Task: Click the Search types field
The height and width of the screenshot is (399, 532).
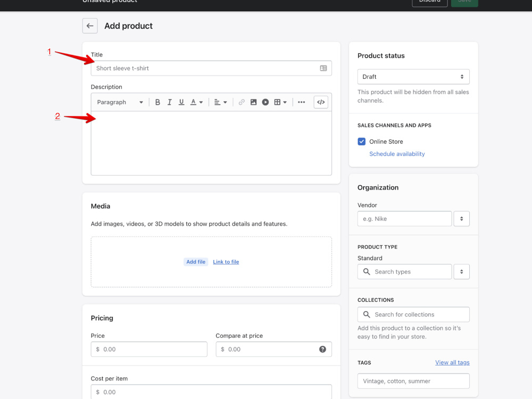Action: (404, 272)
